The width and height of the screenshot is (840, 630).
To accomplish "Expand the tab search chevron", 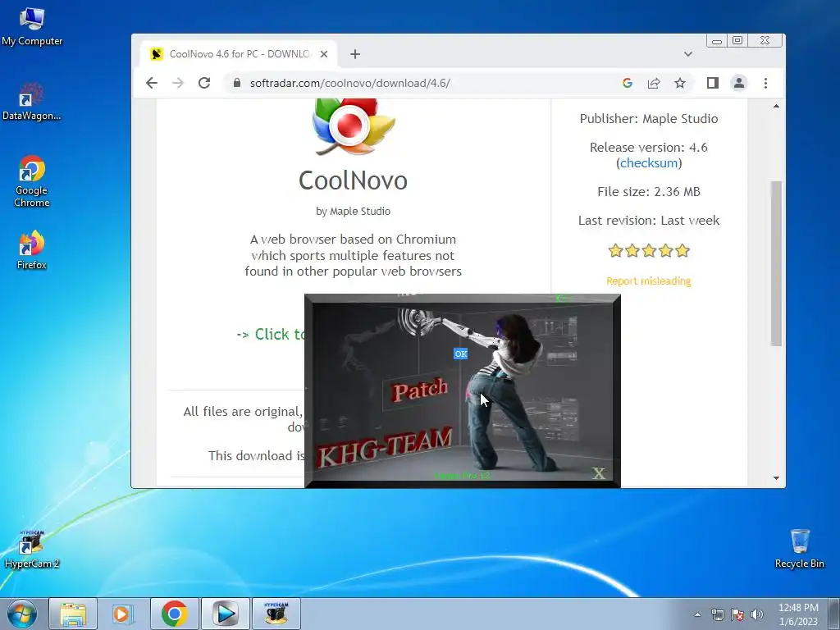I will (x=688, y=54).
